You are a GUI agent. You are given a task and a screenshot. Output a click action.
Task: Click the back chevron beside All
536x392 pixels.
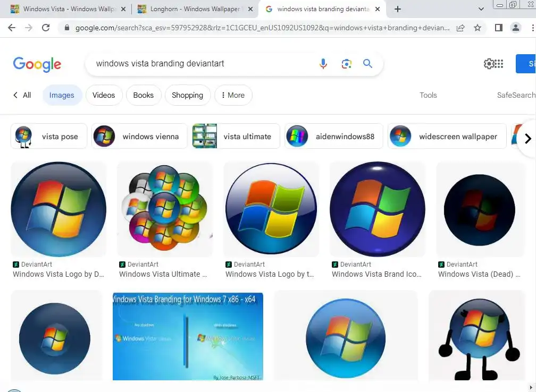click(x=15, y=95)
